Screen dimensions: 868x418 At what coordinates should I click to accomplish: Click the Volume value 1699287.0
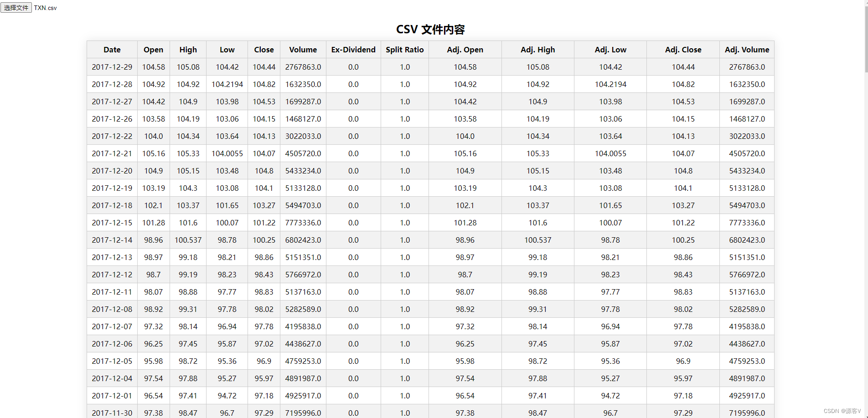tap(303, 102)
